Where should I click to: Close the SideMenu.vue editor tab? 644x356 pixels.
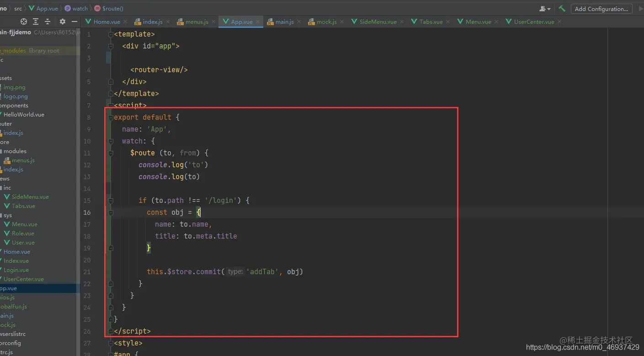coord(402,21)
